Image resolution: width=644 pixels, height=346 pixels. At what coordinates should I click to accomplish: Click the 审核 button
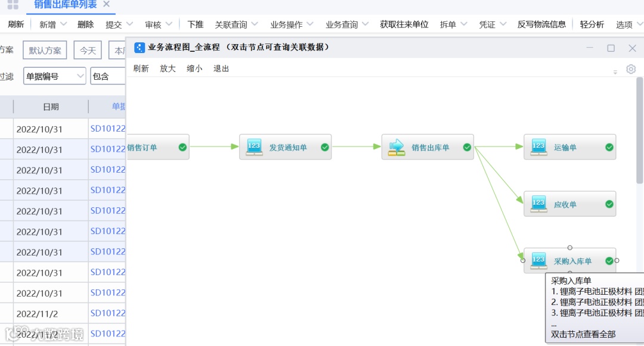(x=153, y=24)
